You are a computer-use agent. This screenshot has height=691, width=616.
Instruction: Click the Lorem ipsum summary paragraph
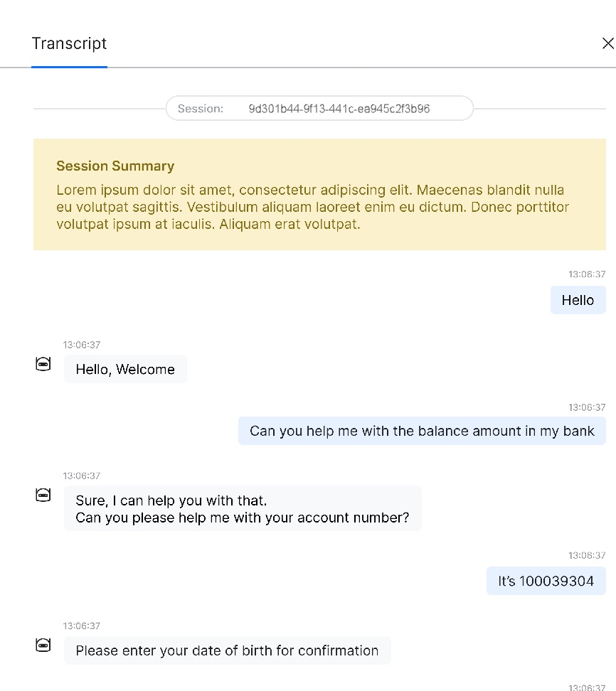point(313,208)
